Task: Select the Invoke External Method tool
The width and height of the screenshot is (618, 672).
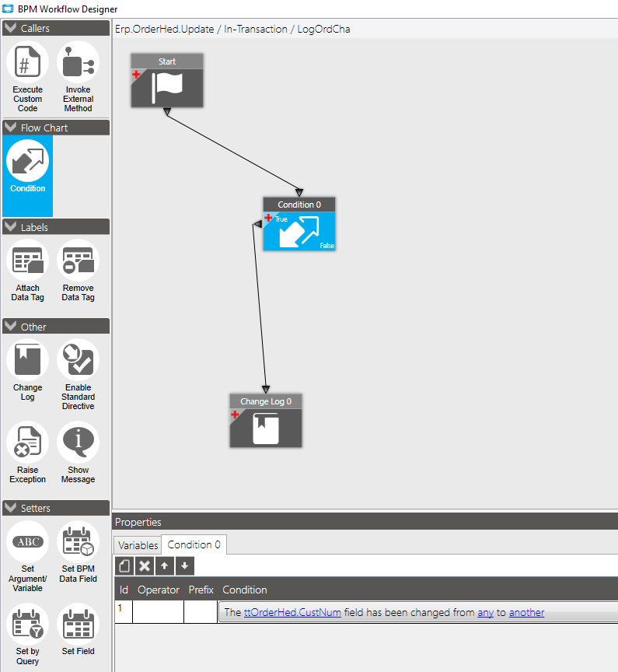Action: (x=78, y=77)
